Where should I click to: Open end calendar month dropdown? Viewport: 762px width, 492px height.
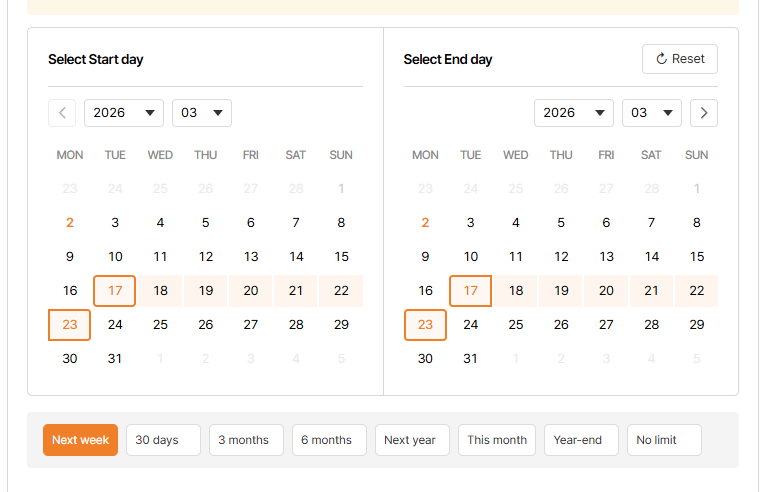652,113
